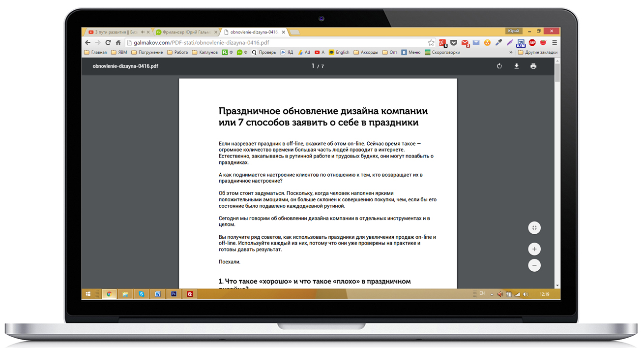Click the orange radiation-symbol extension
Viewport: 644px width, 348px height.
coord(487,43)
